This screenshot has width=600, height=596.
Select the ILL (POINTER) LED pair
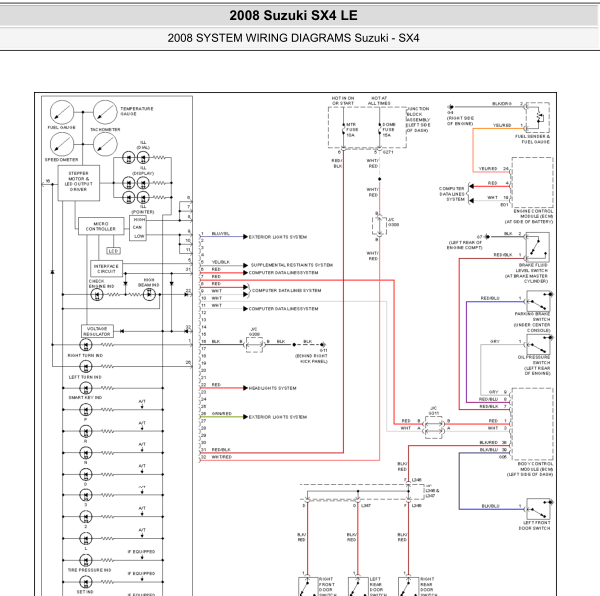pyautogui.click(x=136, y=197)
